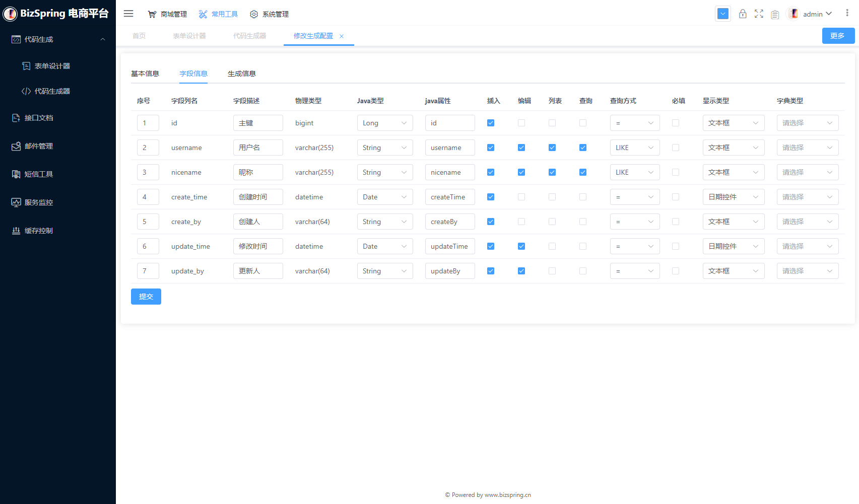Click the 商城管理 shopping cart icon
Image resolution: width=859 pixels, height=504 pixels.
(152, 14)
